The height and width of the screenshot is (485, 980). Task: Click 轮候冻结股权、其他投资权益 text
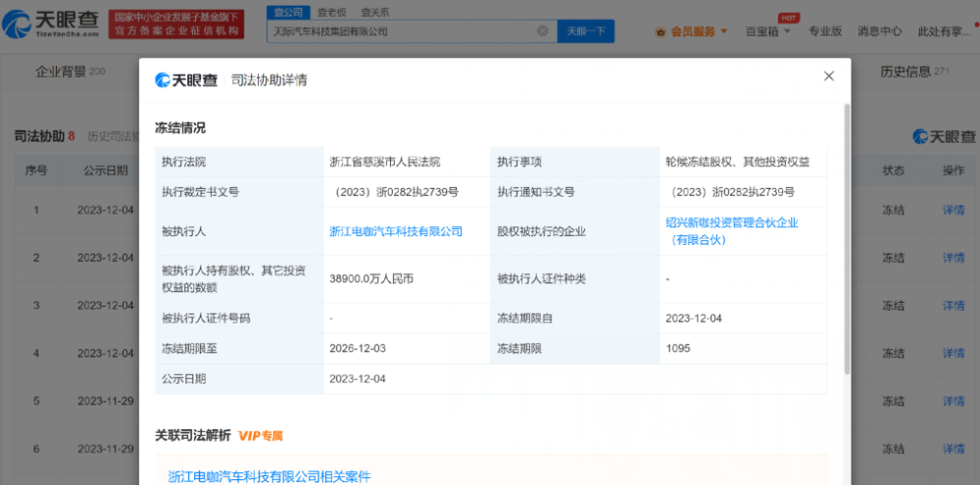click(x=738, y=162)
